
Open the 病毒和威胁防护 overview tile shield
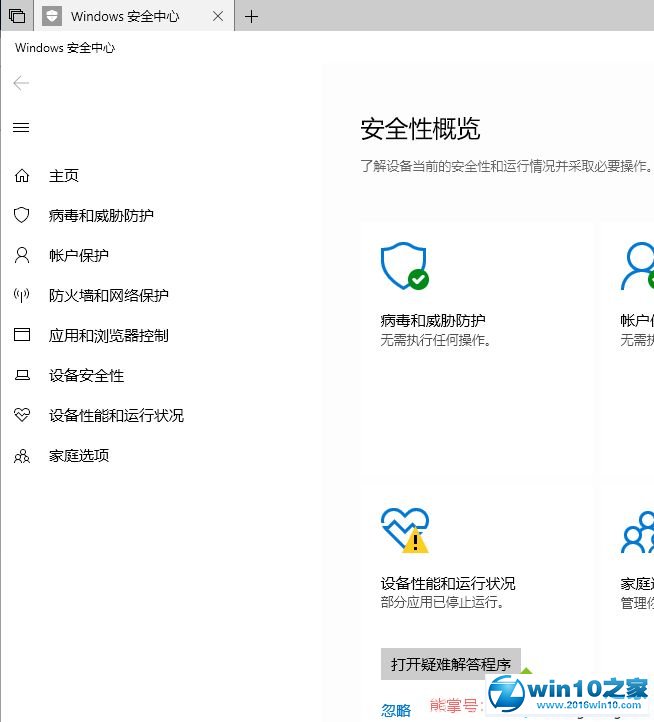[404, 267]
